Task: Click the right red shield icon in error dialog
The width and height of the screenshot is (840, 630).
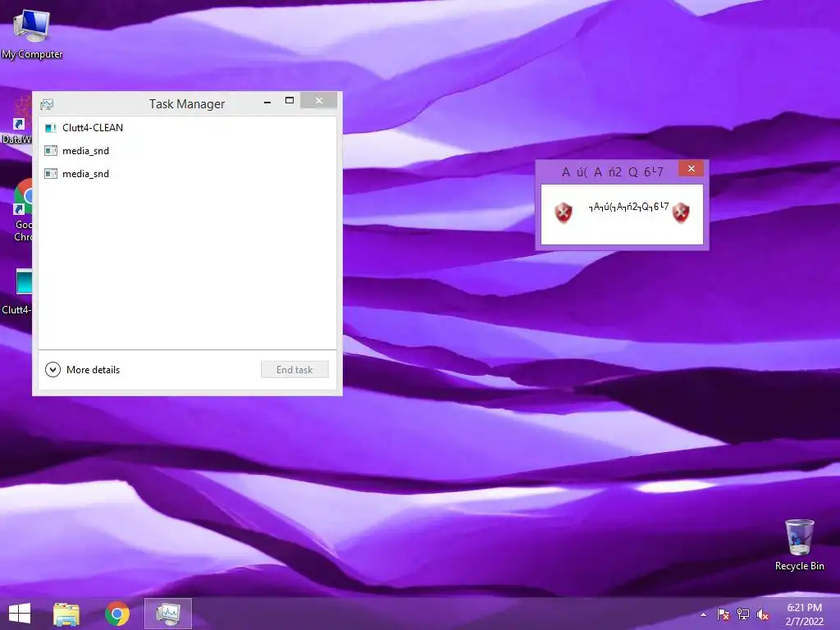Action: click(681, 212)
